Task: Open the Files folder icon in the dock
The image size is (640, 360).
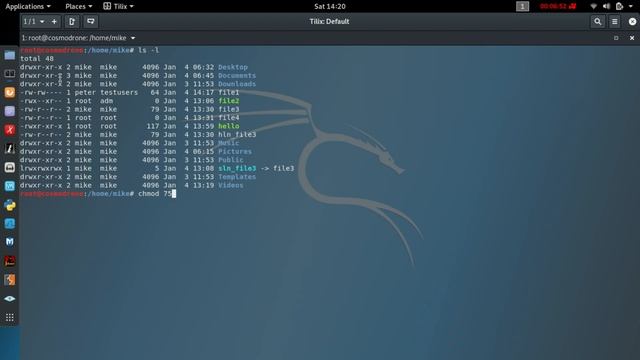Action: click(x=10, y=55)
